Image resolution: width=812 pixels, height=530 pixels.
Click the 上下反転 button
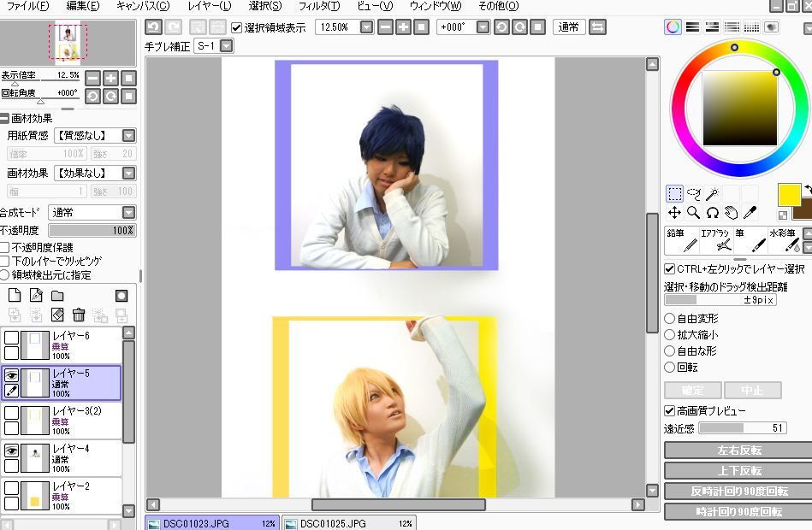coord(738,470)
